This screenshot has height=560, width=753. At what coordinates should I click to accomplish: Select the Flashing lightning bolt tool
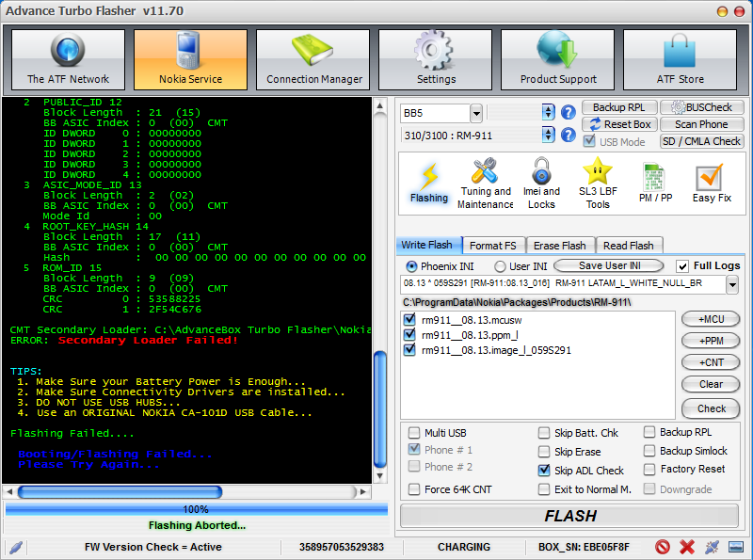(x=429, y=184)
